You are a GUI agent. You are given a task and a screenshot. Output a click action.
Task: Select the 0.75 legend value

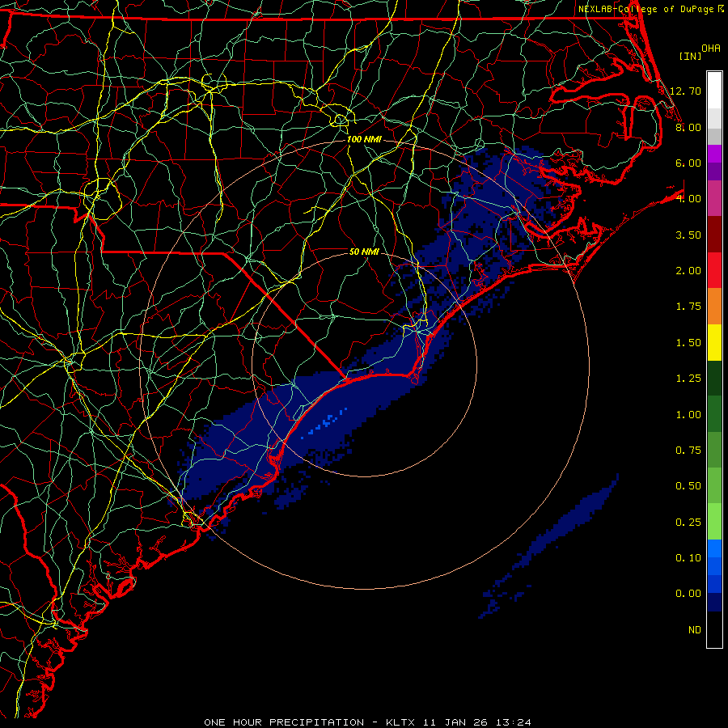pyautogui.click(x=688, y=451)
